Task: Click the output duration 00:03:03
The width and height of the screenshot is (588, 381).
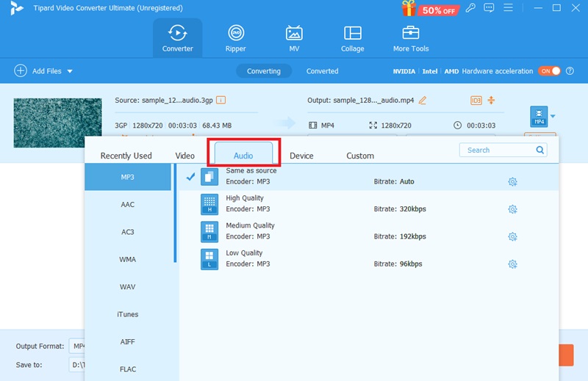Action: click(481, 126)
